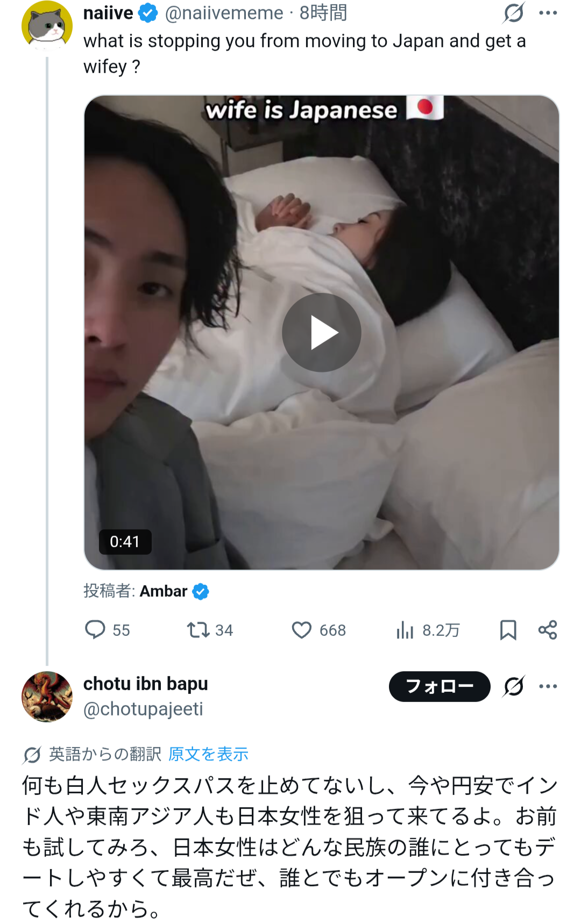
Task: Share naiive's post
Action: 548,629
